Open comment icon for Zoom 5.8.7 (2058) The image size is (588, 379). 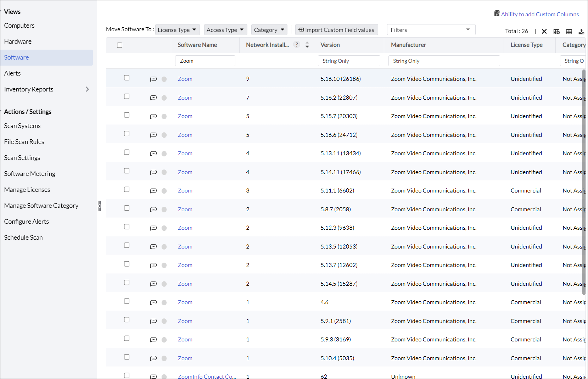(153, 210)
